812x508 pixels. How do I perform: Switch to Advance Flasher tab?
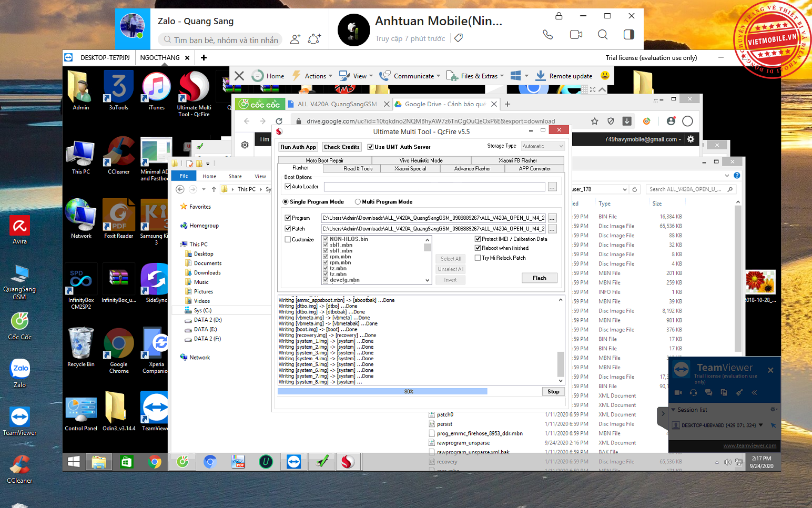click(x=472, y=168)
